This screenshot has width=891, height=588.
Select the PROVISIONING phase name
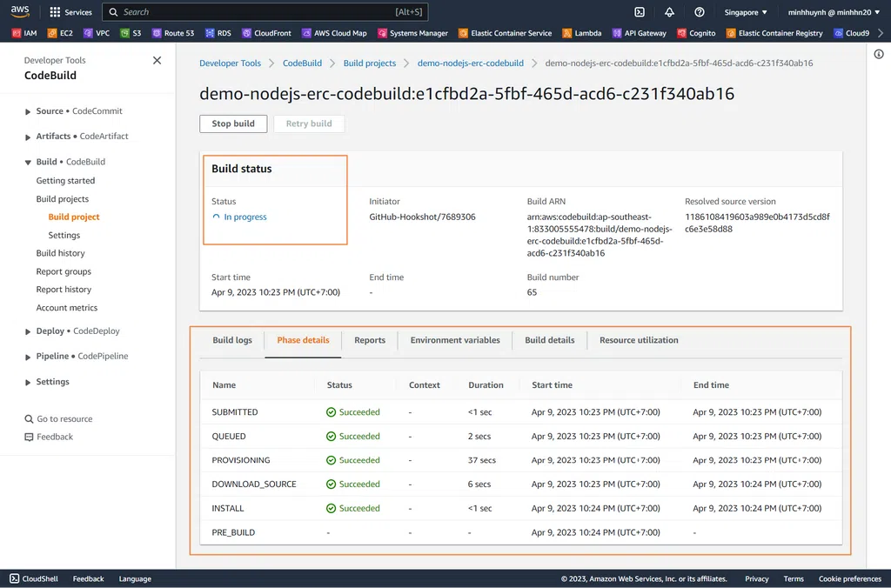(241, 460)
